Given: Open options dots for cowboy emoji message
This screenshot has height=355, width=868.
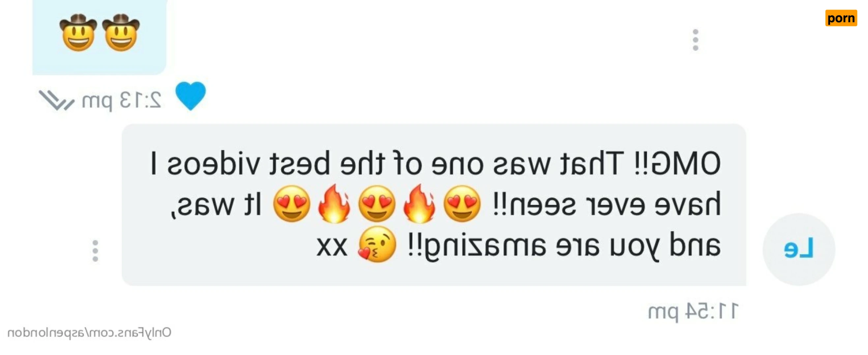Looking at the screenshot, I should [695, 40].
